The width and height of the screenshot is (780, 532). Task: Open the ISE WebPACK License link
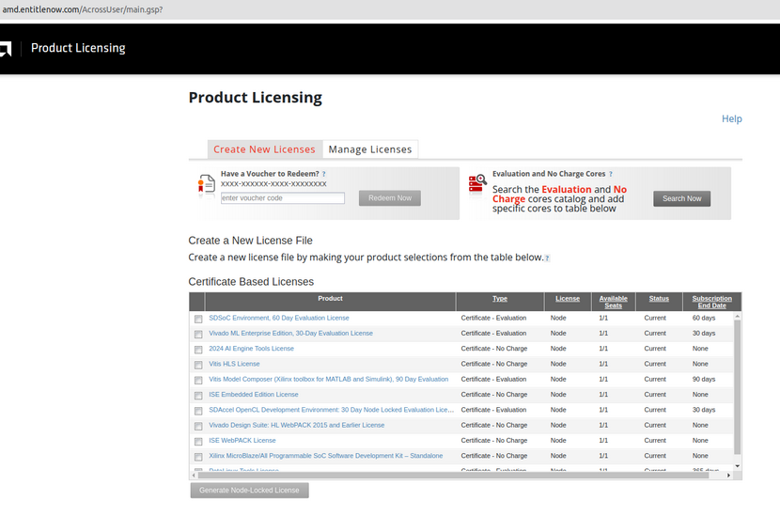pyautogui.click(x=242, y=441)
